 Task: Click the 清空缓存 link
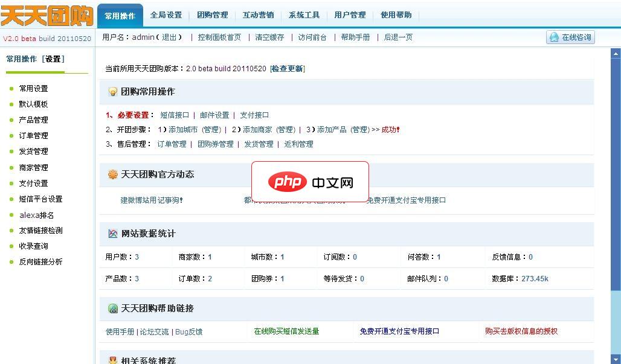click(269, 37)
